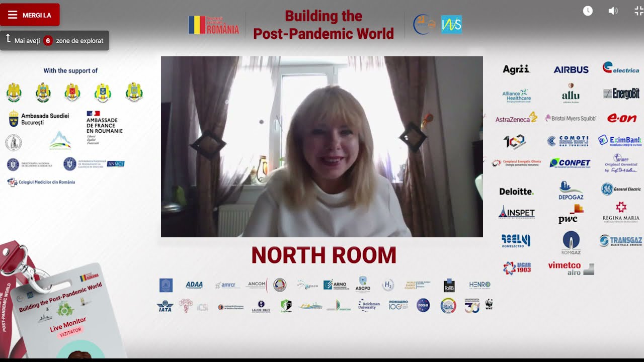Mute the sound with the speaker icon
644x362 pixels.
pyautogui.click(x=613, y=11)
